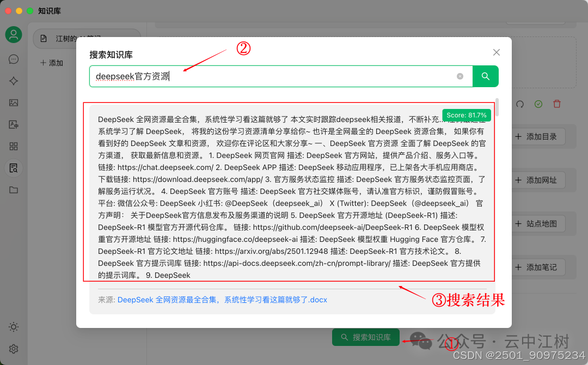588x365 pixels.
Task: Click the Score: 81.7% badge
Action: click(467, 115)
